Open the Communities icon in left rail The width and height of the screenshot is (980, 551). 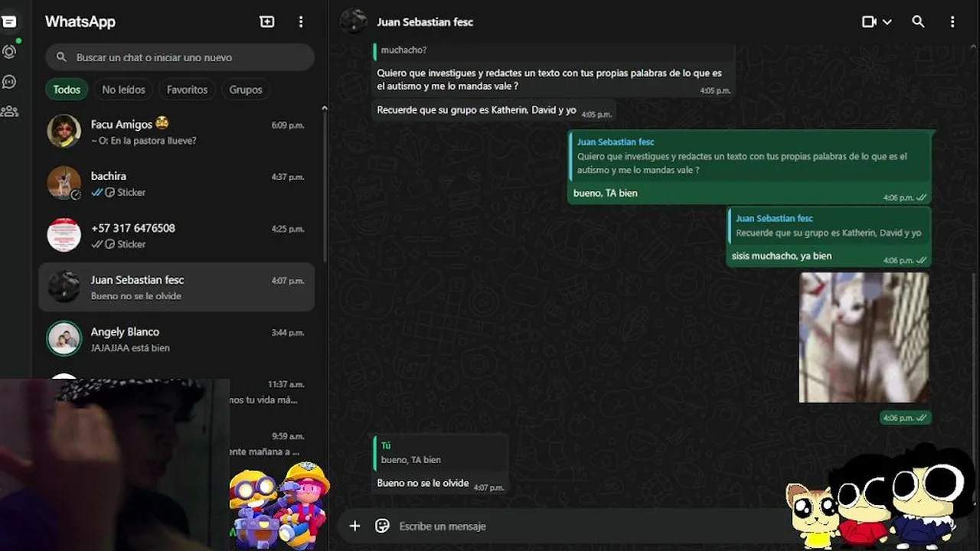9,111
